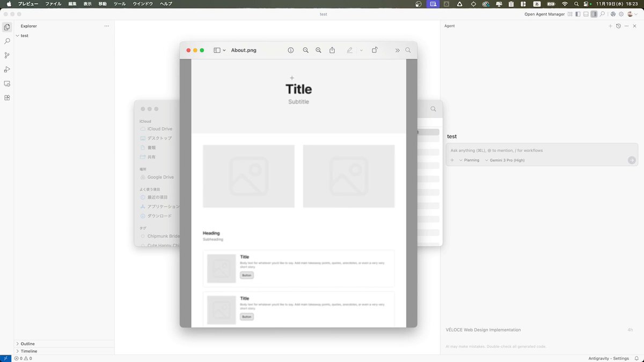Click Wi-Fi icon in menu bar

point(564,4)
